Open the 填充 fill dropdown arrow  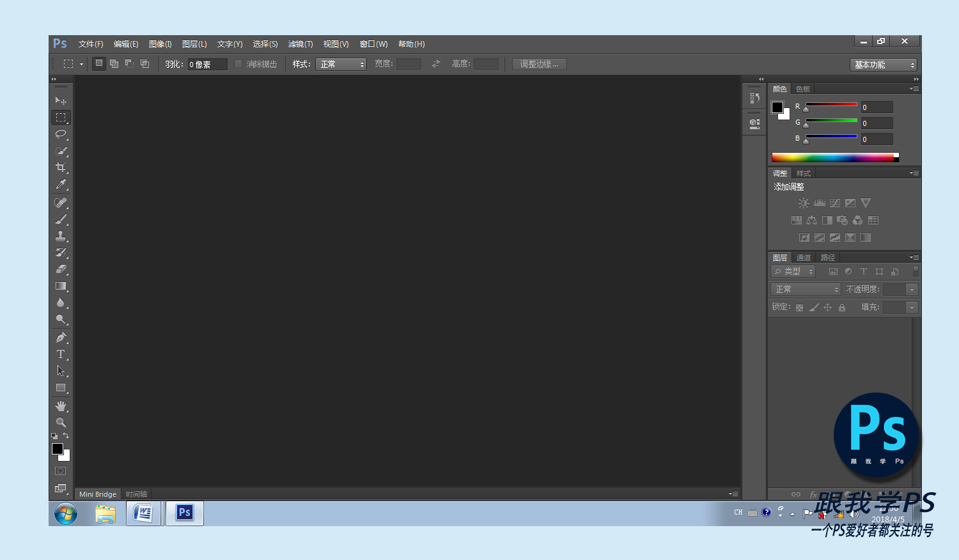912,307
